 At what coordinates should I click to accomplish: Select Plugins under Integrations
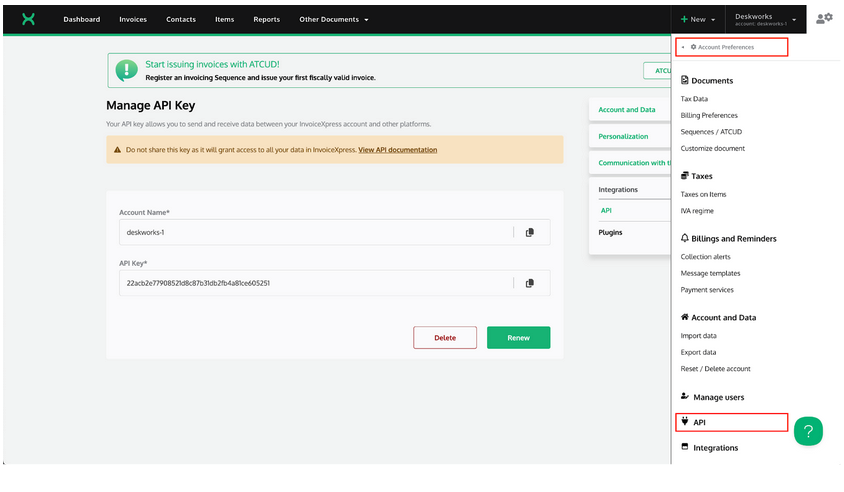click(610, 233)
